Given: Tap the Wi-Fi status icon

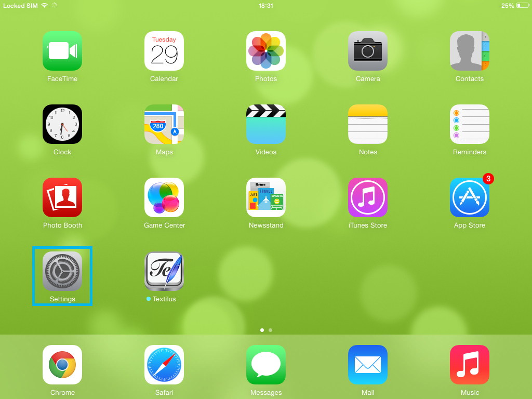Looking at the screenshot, I should 45,5.
